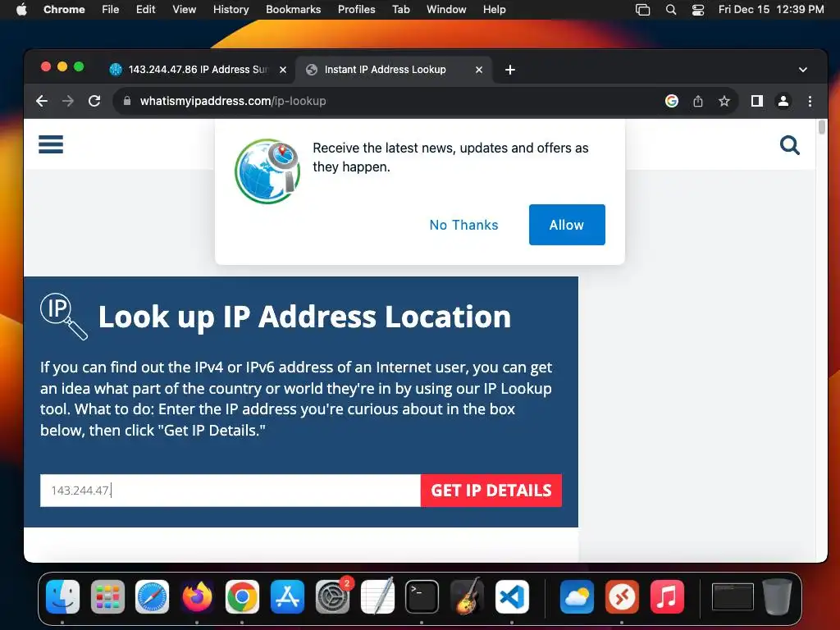Open Firefox from the Dock

197,596
